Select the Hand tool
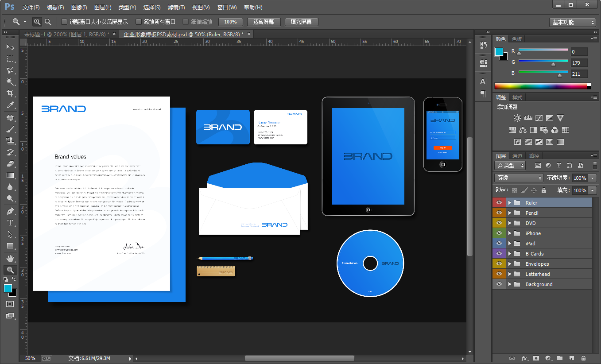Screen dimensions: 601x364 pos(10,258)
